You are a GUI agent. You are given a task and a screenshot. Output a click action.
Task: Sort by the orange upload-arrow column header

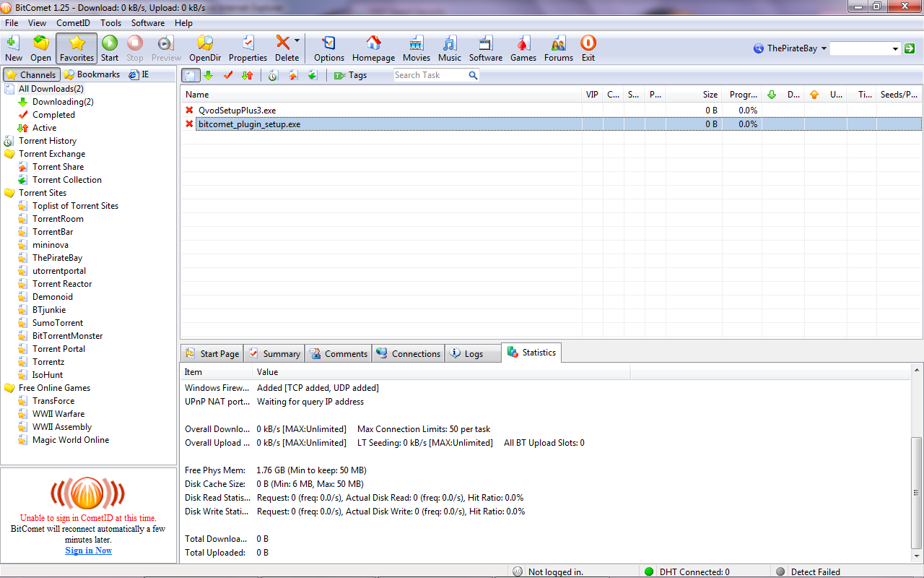pos(814,95)
